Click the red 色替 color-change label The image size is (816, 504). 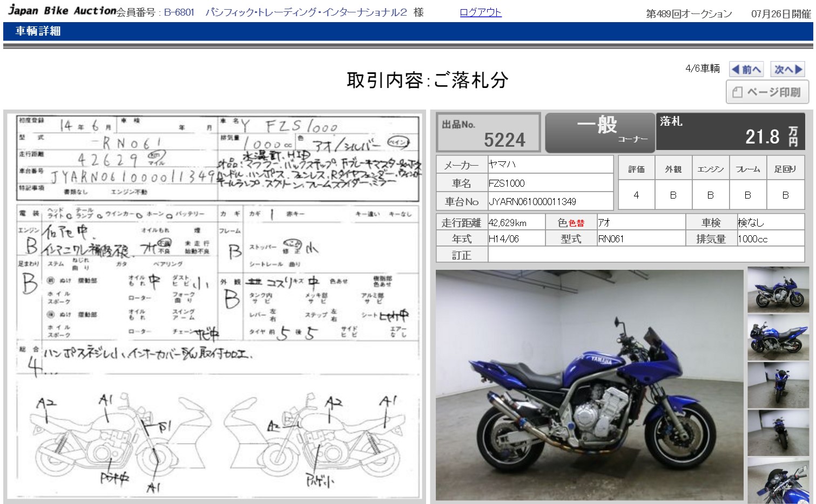[x=577, y=223]
